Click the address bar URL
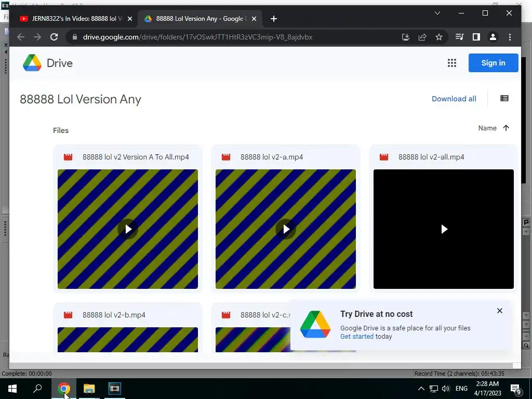Screen dimensions: 532x399 [x=197, y=37]
